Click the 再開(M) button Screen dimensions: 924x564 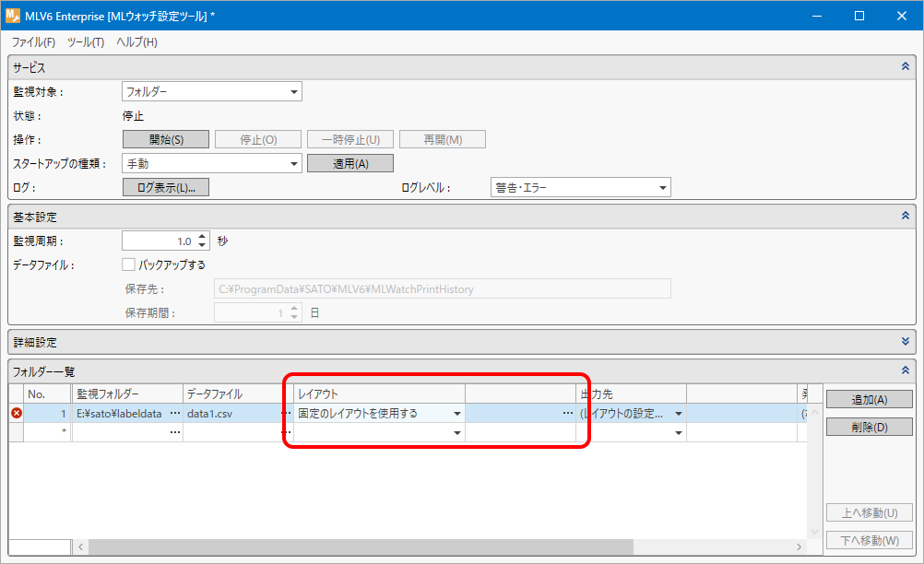coord(443,139)
